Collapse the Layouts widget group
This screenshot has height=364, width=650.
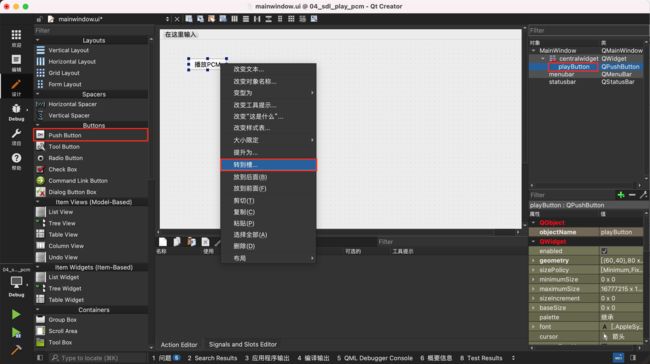click(x=38, y=40)
